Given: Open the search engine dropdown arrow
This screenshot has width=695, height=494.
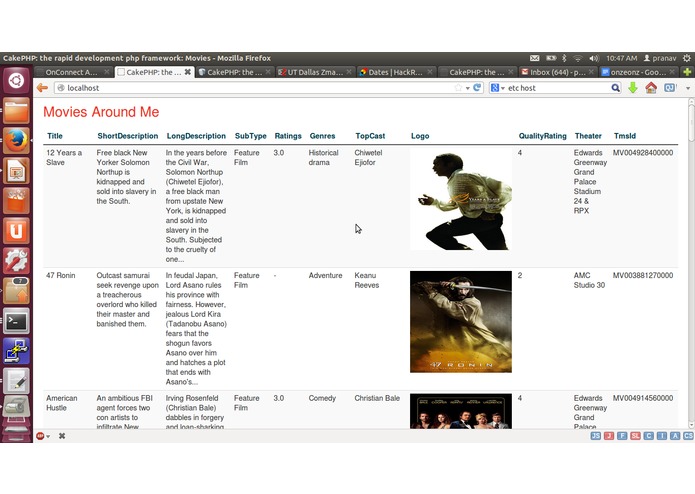Looking at the screenshot, I should 503,88.
